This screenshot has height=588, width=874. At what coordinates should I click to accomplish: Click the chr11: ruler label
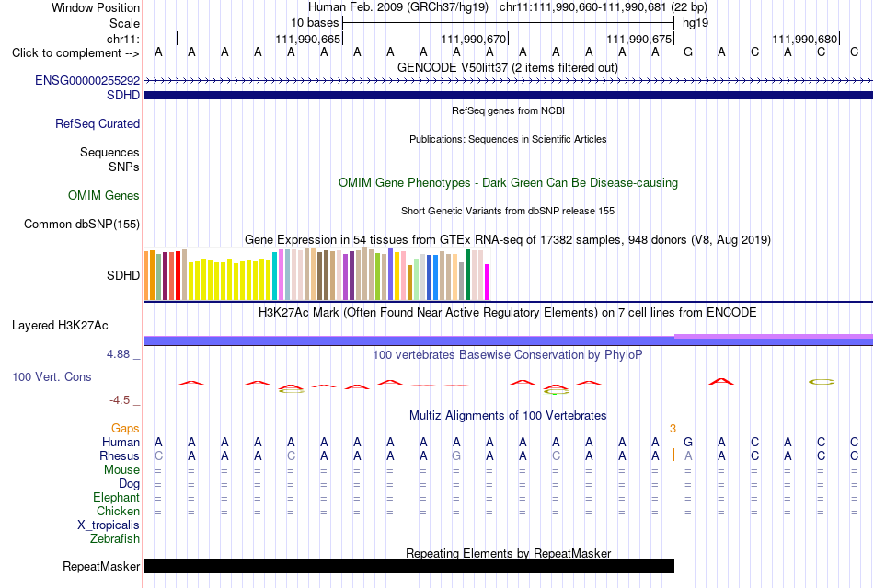click(x=123, y=39)
